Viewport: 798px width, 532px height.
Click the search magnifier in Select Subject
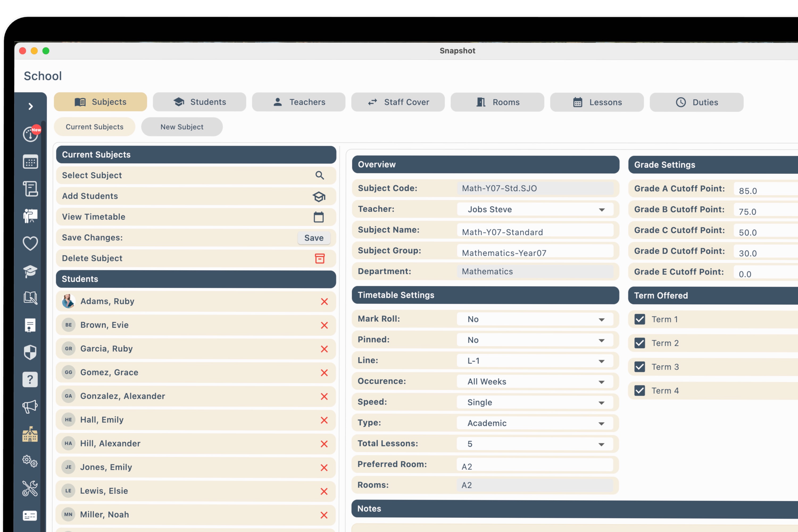[320, 175]
